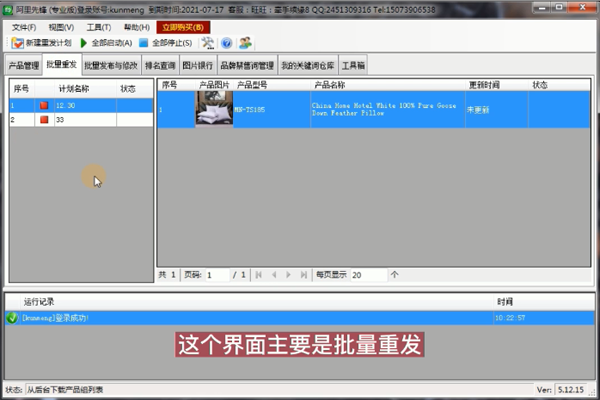Open the tools settings wrench icon
Screen dimensions: 600x400
click(208, 43)
